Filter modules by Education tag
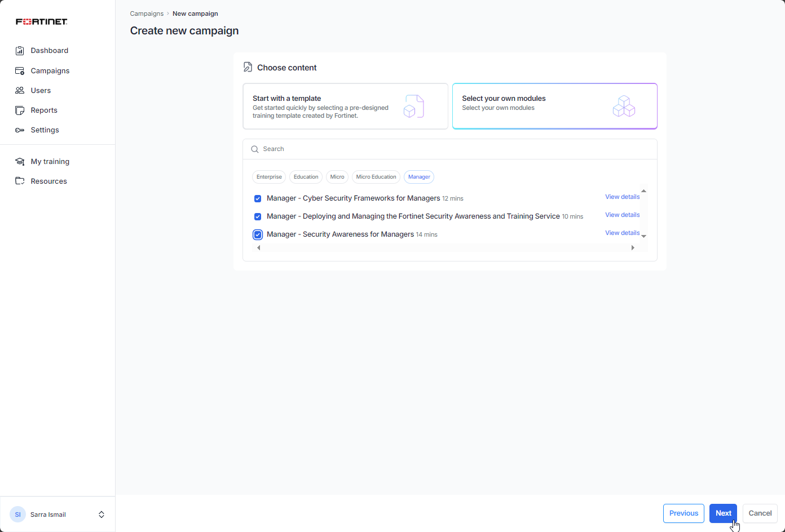 pyautogui.click(x=306, y=177)
